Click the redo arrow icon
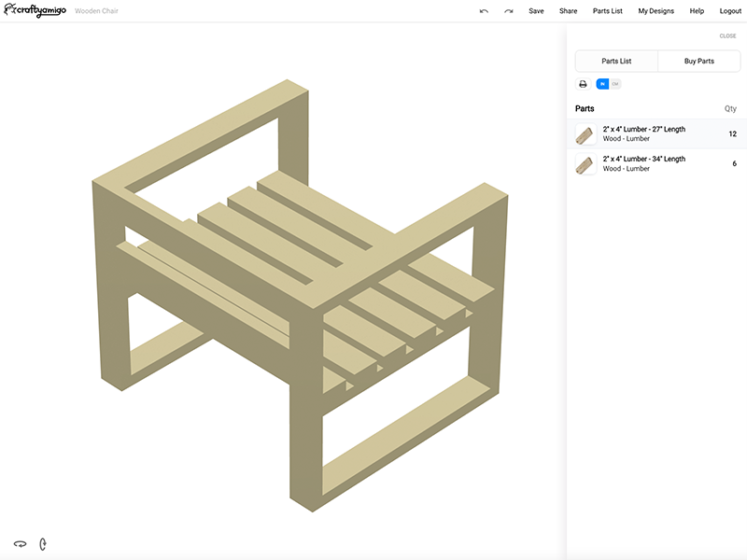This screenshot has height=560, width=747. (509, 11)
